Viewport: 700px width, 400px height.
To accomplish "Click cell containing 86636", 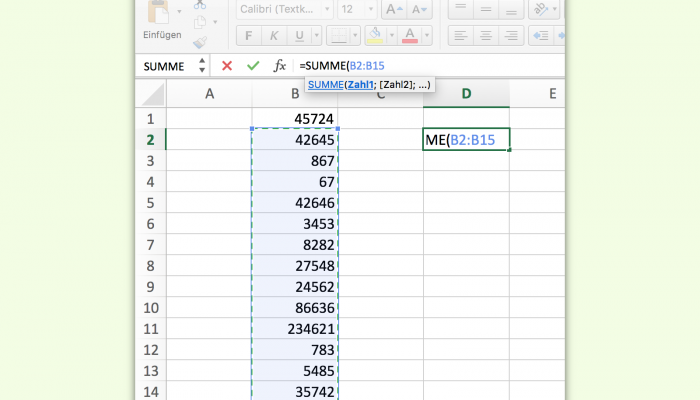I will pos(295,308).
